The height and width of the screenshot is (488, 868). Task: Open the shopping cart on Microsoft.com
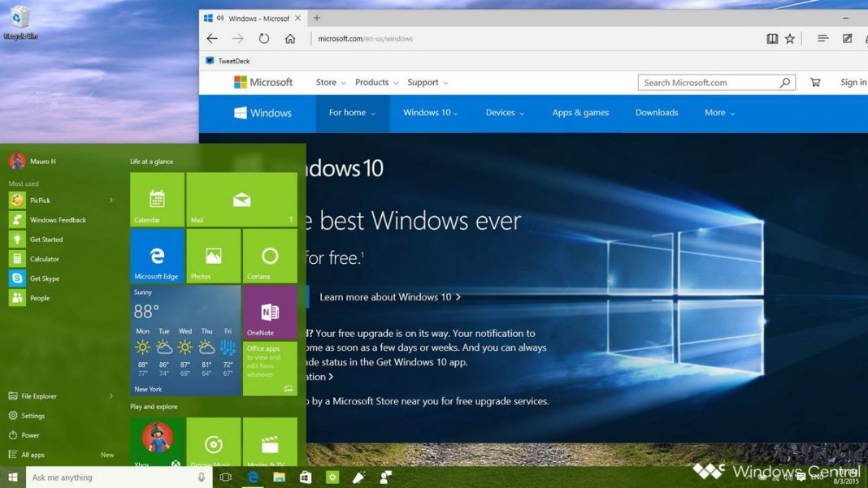(815, 83)
